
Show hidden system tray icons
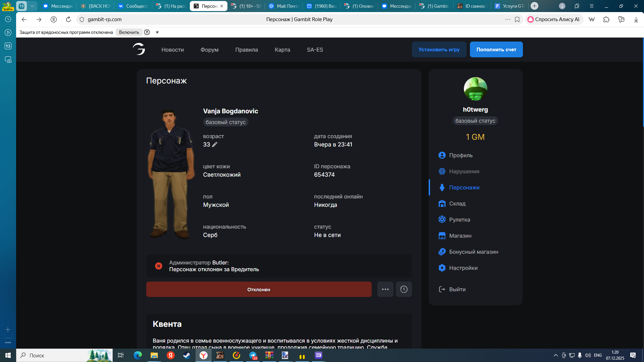(555, 355)
